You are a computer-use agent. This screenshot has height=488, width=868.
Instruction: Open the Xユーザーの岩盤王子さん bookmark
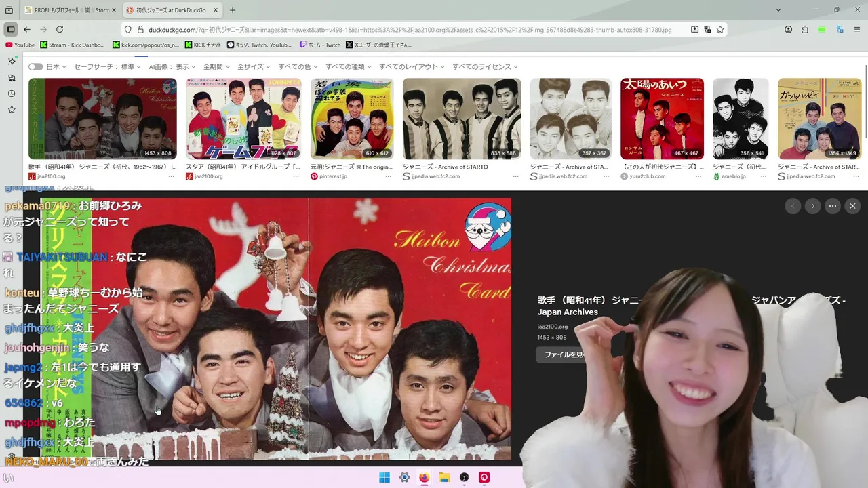point(379,45)
